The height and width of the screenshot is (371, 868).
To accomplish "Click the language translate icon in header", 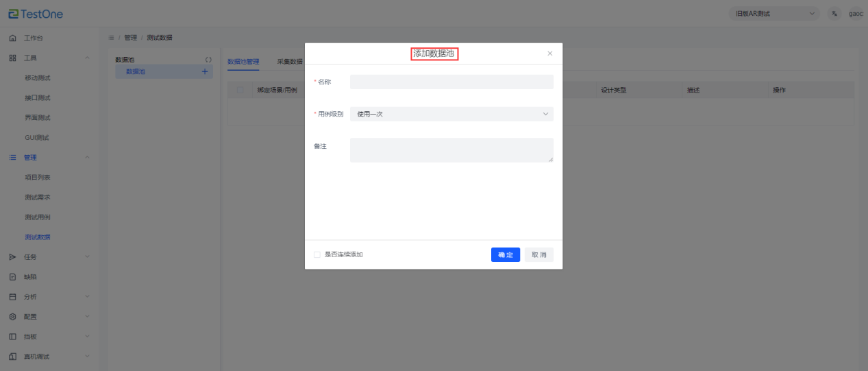I will click(x=834, y=14).
